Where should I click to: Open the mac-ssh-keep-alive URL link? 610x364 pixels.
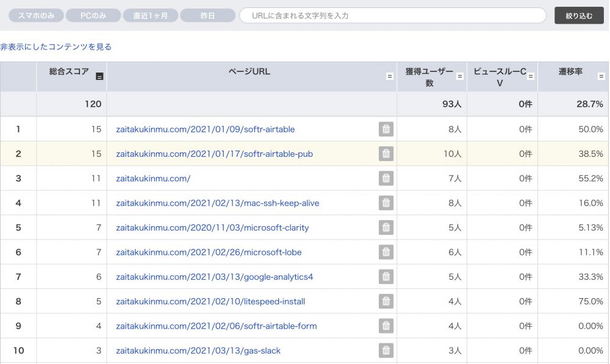click(x=218, y=203)
